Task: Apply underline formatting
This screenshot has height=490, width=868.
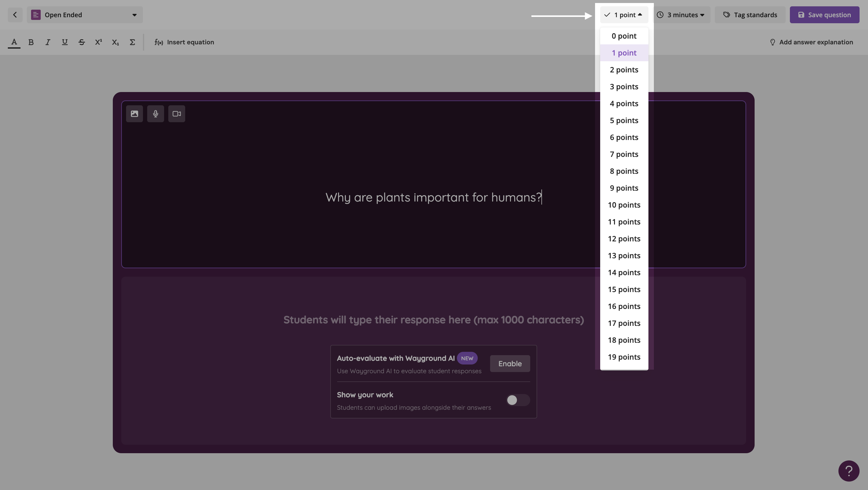Action: (x=65, y=42)
